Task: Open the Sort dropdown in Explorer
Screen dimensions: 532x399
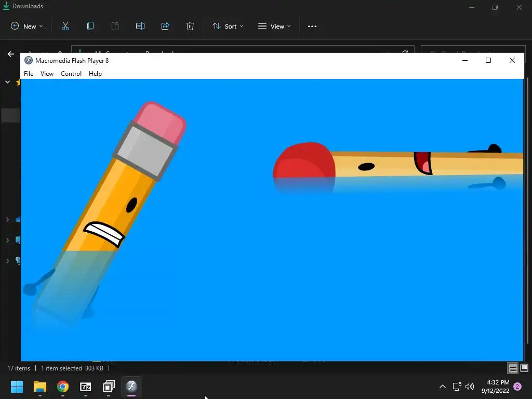Action: (228, 26)
